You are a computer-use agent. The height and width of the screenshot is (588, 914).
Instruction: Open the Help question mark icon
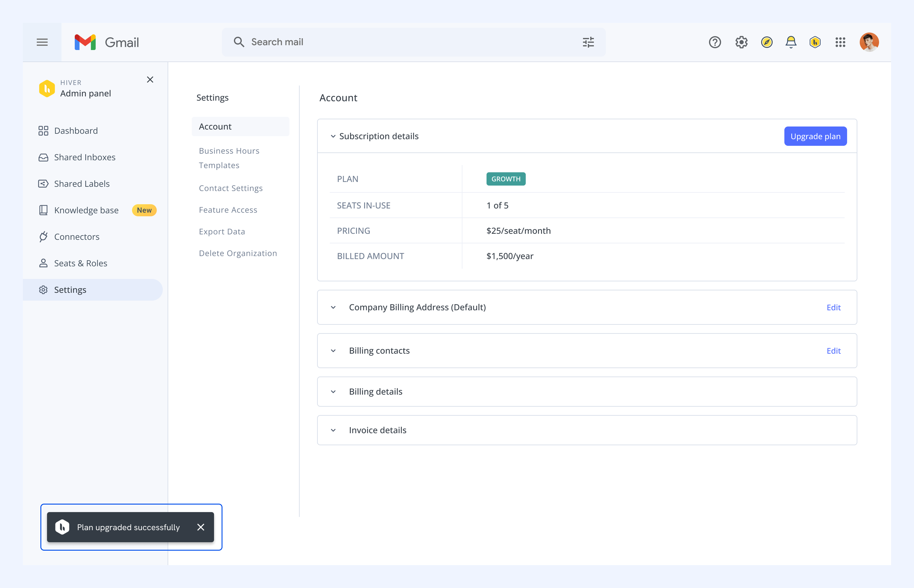[714, 42]
